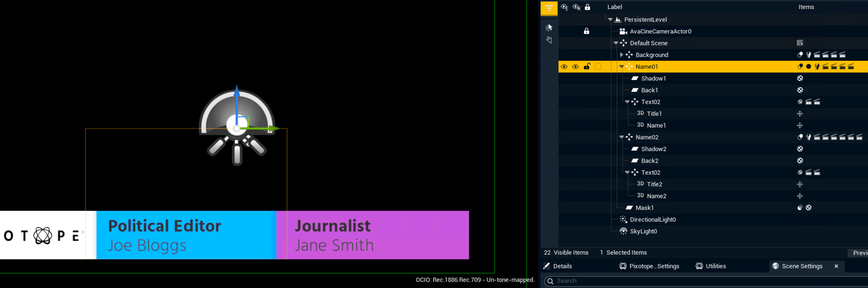The height and width of the screenshot is (288, 868).
Task: Click the checkered item icon on Default Scene row
Action: (x=800, y=43)
